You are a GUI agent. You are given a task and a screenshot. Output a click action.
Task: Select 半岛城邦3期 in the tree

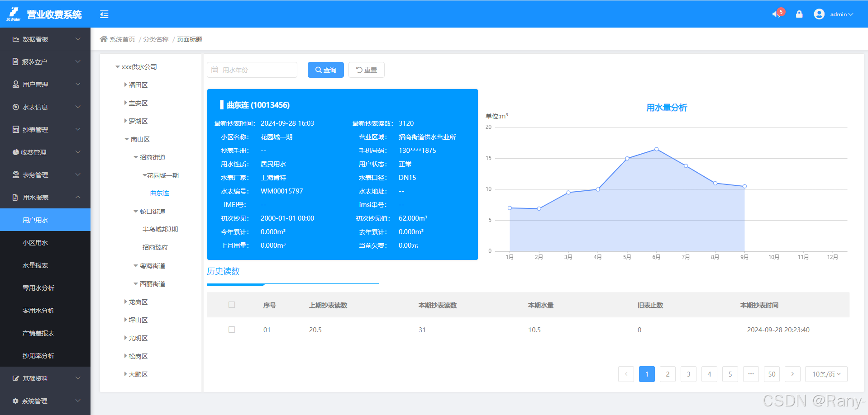160,229
